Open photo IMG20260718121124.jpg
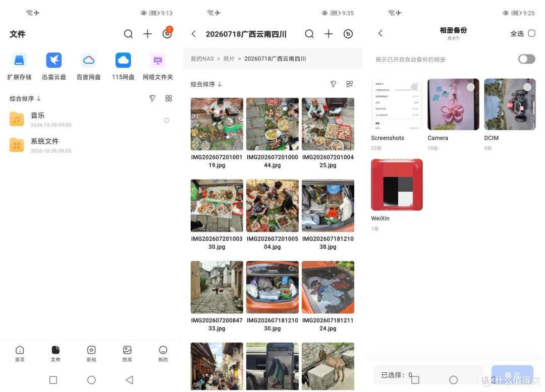The width and height of the screenshot is (545, 392). click(x=328, y=287)
